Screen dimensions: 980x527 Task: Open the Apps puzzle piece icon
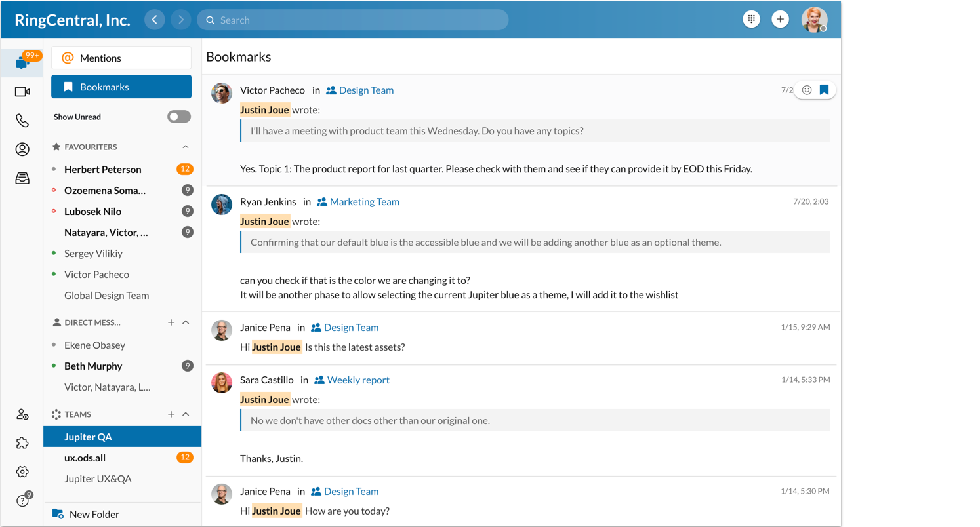tap(22, 443)
